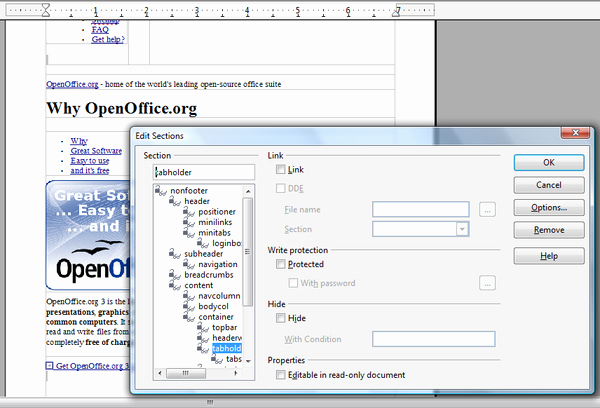Click the lock icon beside navcolumn section
Screen dimensions: 600x408
(x=189, y=295)
